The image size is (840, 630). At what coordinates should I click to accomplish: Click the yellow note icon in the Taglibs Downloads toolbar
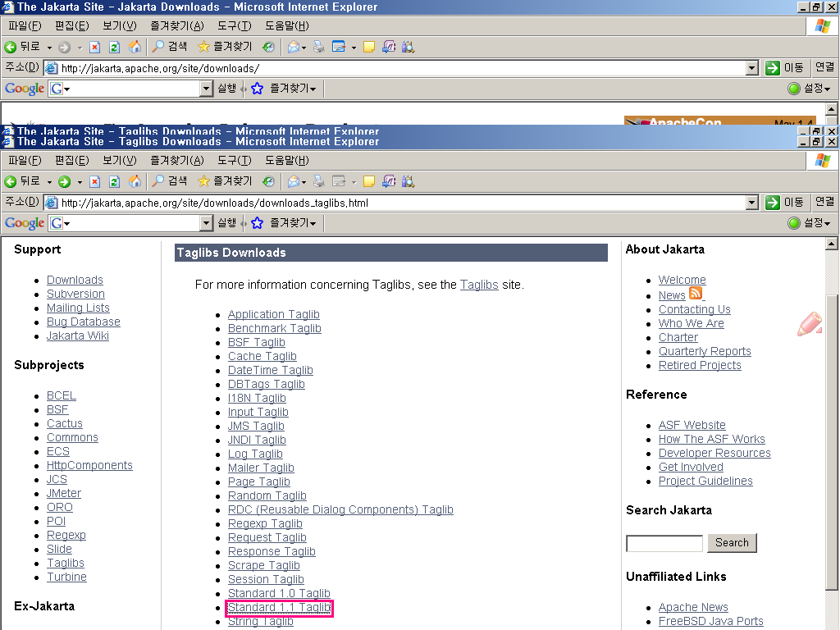(x=369, y=181)
